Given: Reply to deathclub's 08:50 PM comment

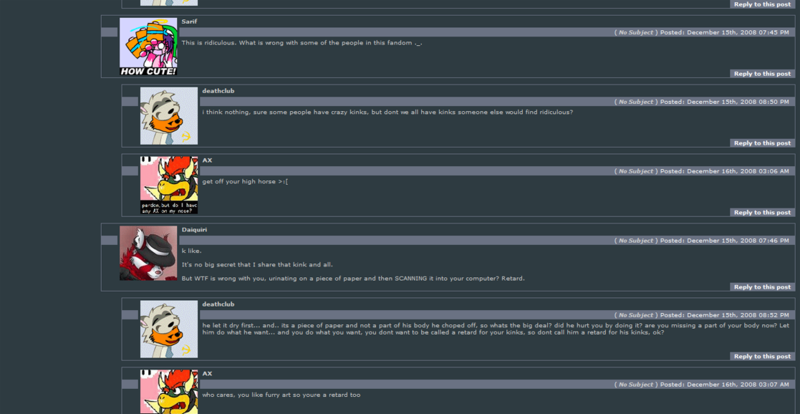Looking at the screenshot, I should [x=762, y=143].
